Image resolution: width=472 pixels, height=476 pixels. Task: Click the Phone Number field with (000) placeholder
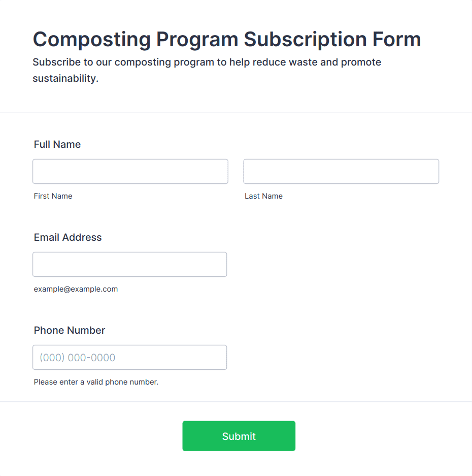pos(130,357)
